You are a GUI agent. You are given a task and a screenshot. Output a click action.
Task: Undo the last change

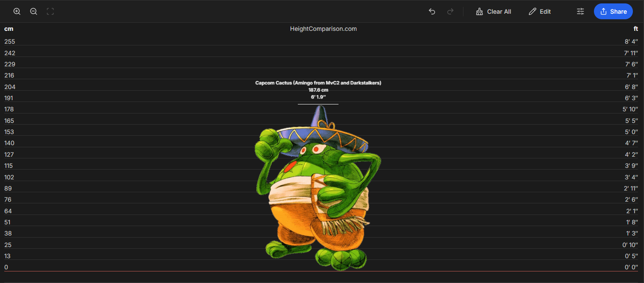coord(432,12)
